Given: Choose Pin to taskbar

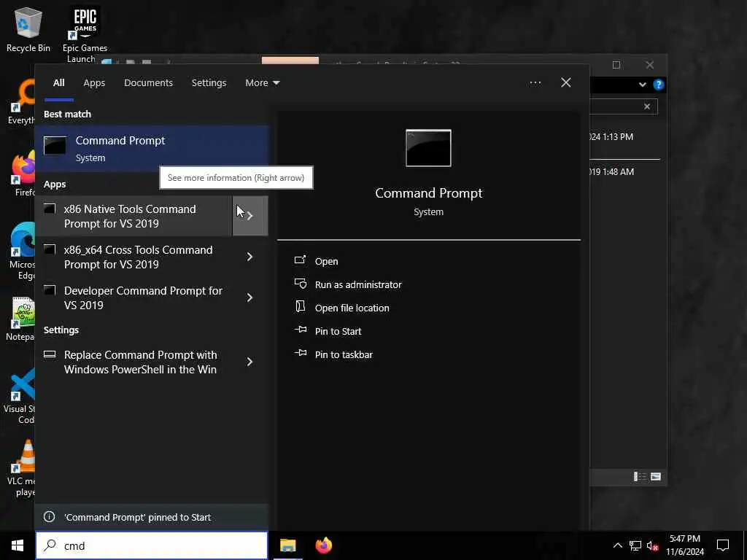Looking at the screenshot, I should [x=344, y=355].
